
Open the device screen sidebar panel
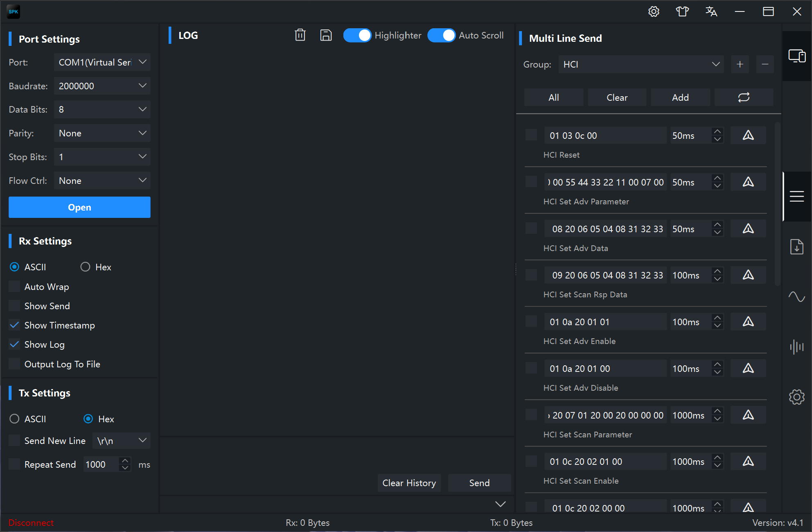[x=797, y=56]
